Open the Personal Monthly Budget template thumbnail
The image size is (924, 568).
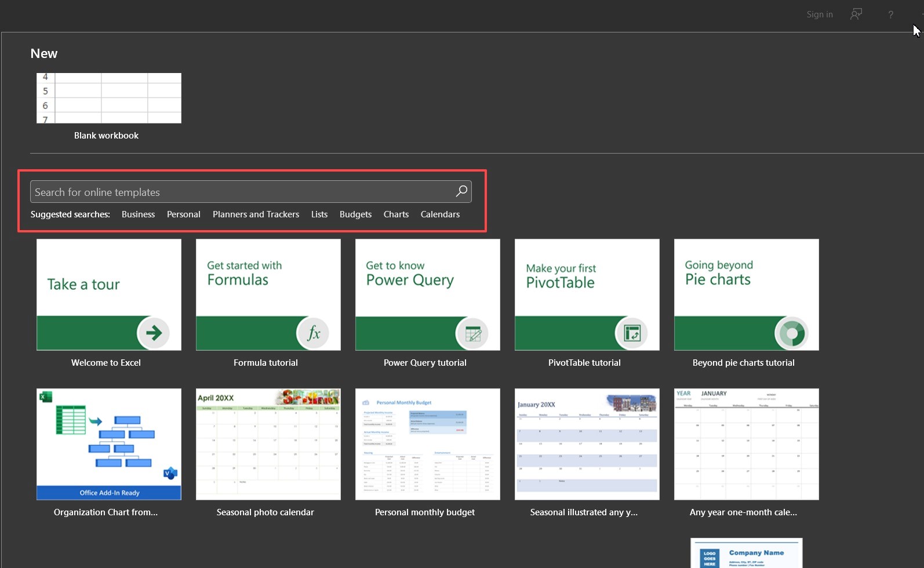(428, 444)
